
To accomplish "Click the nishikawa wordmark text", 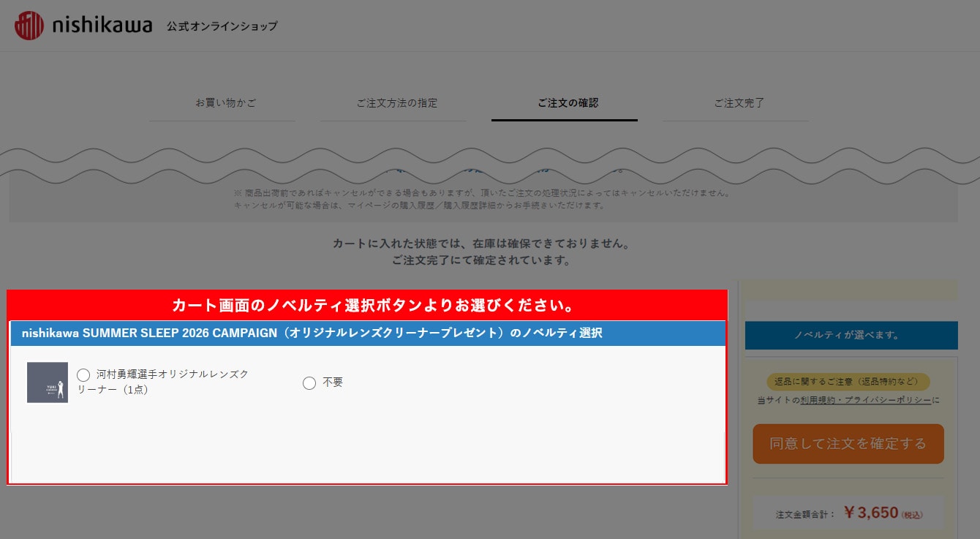I will tap(102, 26).
